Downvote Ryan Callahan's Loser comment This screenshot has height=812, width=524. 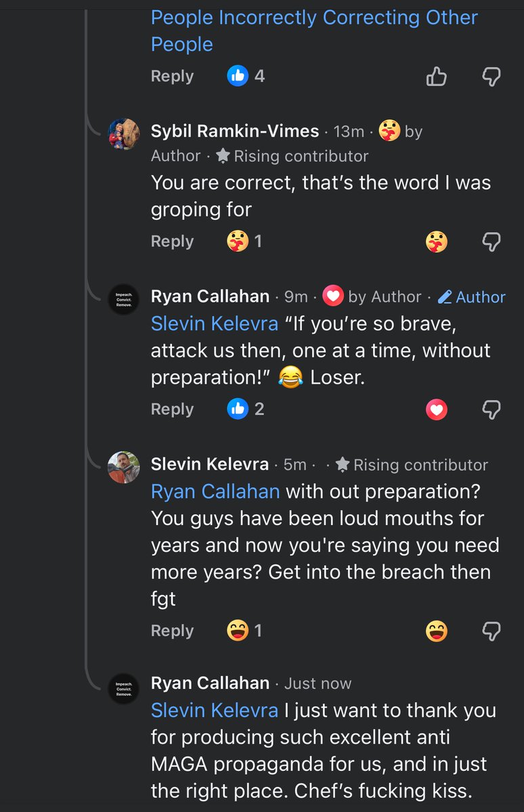point(491,409)
